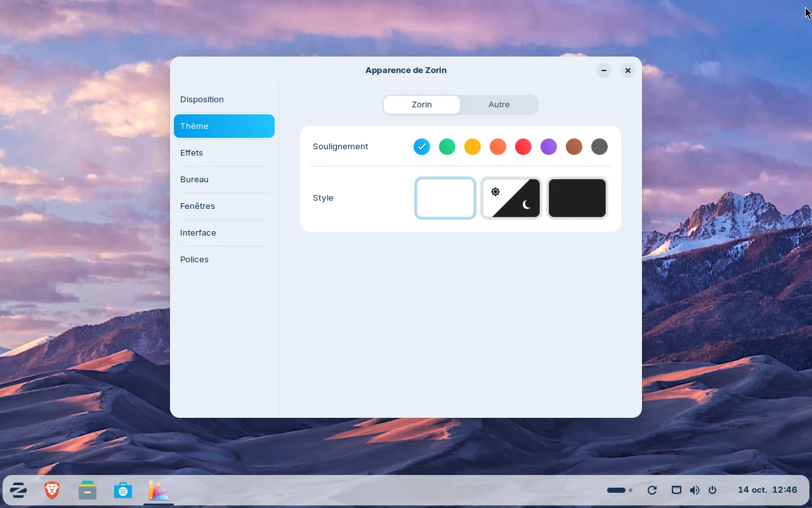Click the workspace indicator pill in tray
812x508 pixels.
pos(620,490)
